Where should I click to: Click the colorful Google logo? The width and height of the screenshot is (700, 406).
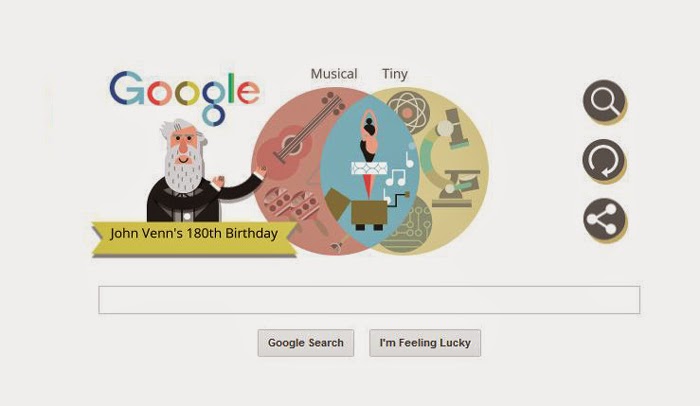[x=185, y=96]
